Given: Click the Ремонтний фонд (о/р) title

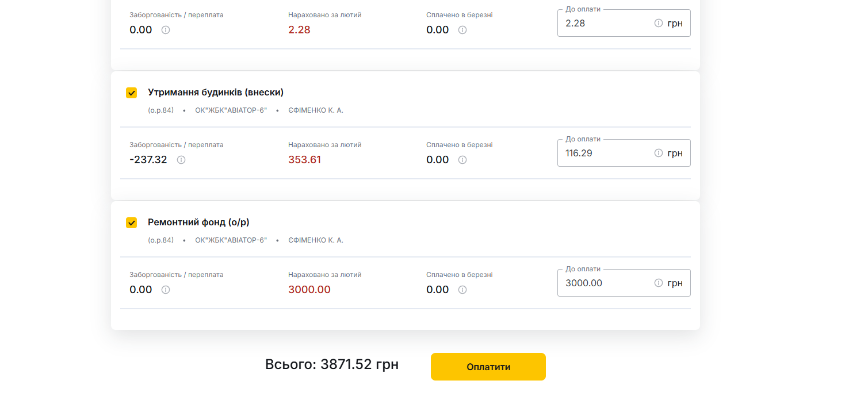Looking at the screenshot, I should point(198,222).
